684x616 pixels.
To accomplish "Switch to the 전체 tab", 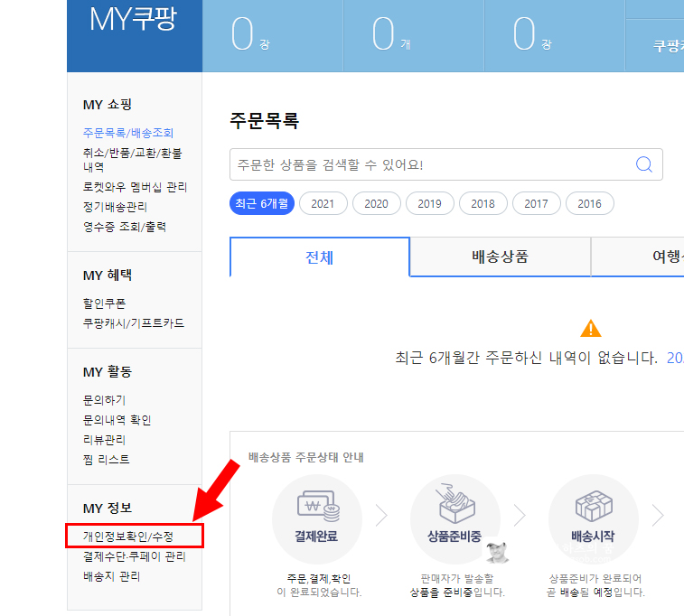I will [x=319, y=257].
